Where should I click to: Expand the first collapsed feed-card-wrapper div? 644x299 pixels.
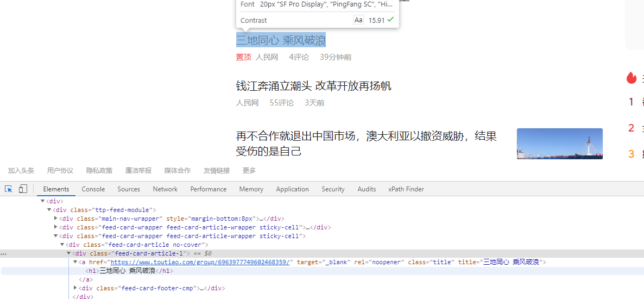[56, 227]
